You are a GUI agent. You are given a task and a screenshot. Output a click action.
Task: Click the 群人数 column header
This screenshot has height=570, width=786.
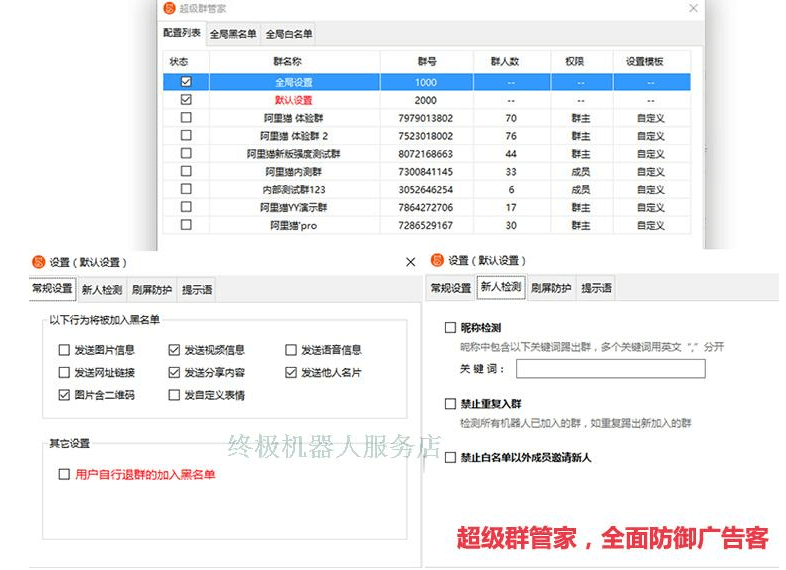pyautogui.click(x=512, y=62)
